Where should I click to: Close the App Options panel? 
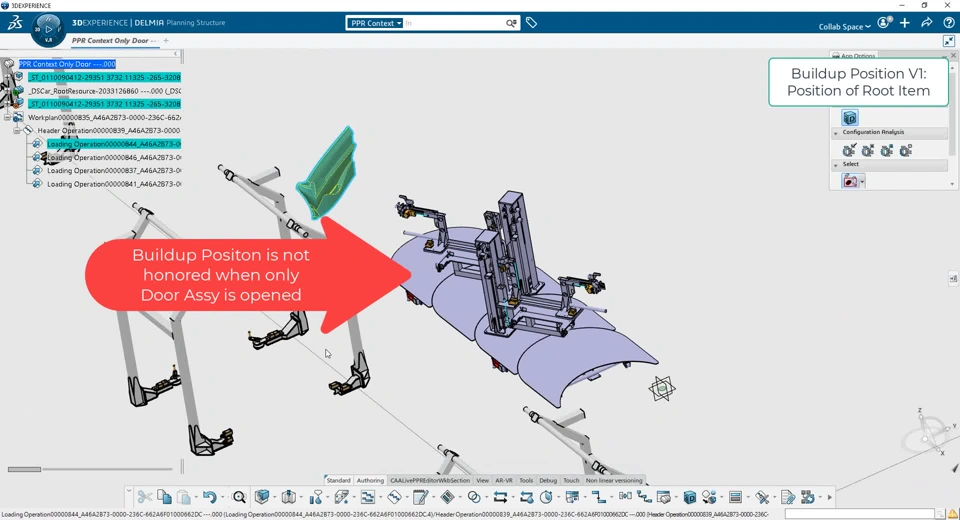[953, 55]
